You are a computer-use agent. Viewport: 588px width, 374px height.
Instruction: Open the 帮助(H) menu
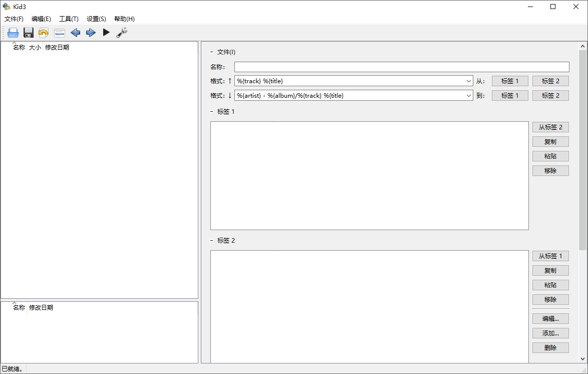[125, 19]
